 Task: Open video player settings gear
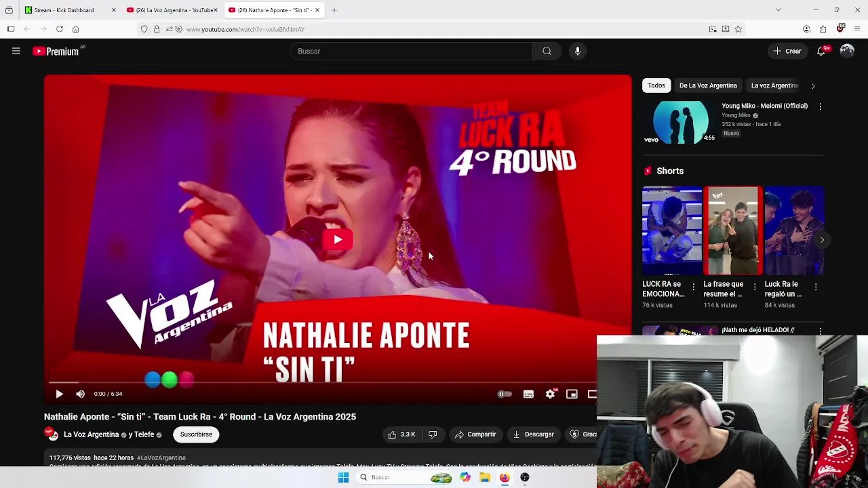551,394
